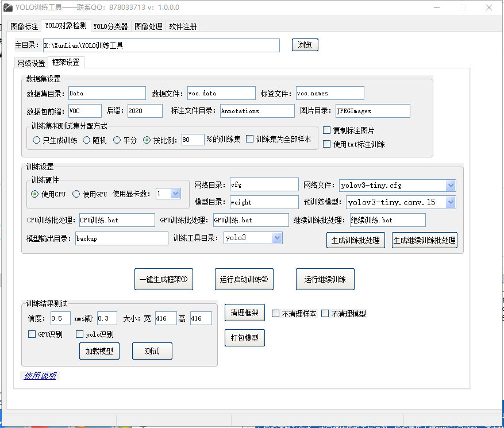Expand the 网络文件 yolov3-tiny.cfg dropdown
The width and height of the screenshot is (504, 428).
tap(451, 186)
